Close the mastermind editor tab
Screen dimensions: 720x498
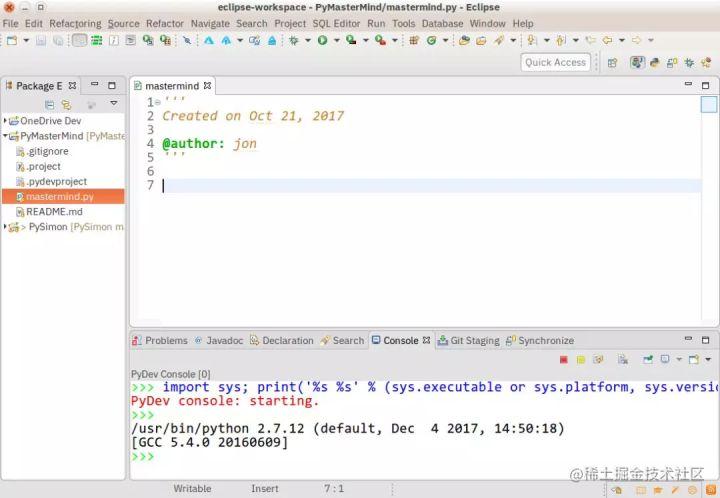[208, 86]
